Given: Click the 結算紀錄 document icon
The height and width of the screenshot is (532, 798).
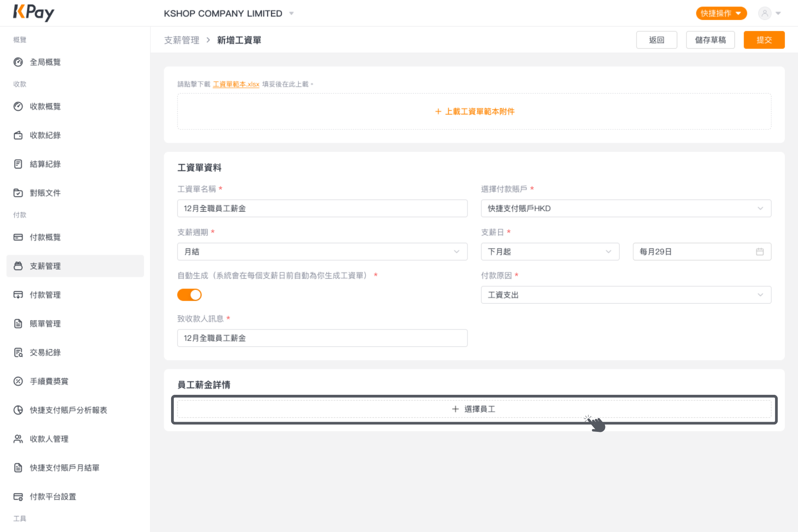Looking at the screenshot, I should point(18,164).
